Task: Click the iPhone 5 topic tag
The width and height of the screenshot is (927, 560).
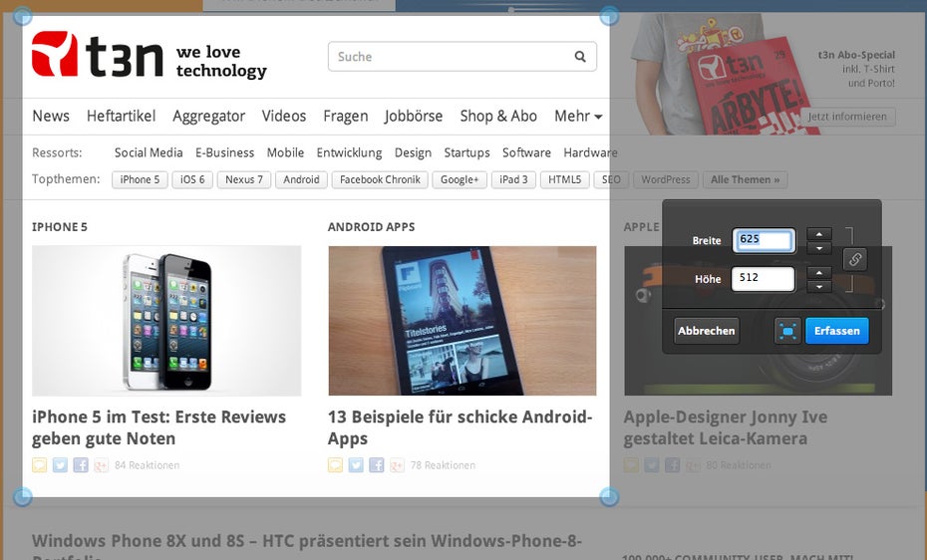Action: [x=140, y=179]
